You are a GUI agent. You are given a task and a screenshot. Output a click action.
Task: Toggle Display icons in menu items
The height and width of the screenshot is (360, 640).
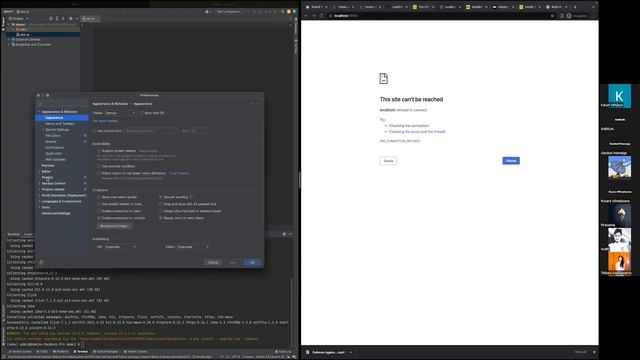160,218
